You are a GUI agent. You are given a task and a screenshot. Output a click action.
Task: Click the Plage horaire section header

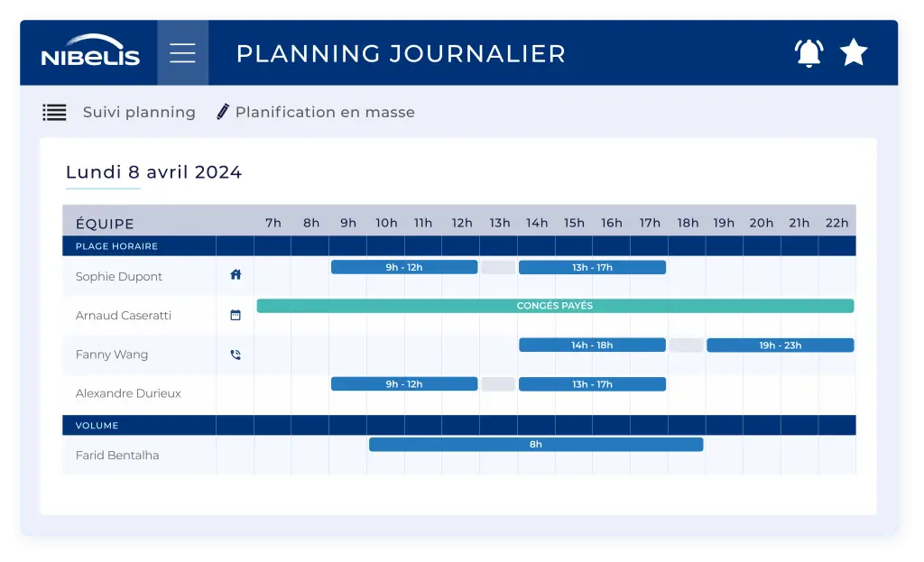point(116,246)
